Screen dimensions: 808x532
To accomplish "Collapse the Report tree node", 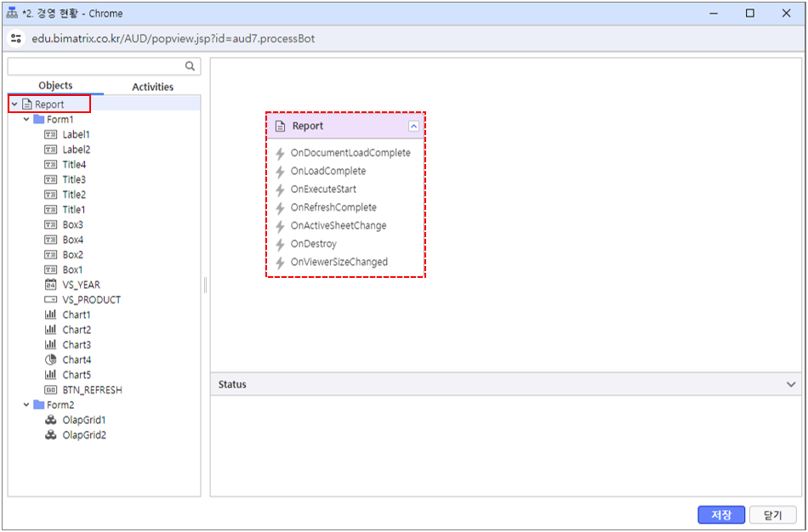I will tap(15, 105).
